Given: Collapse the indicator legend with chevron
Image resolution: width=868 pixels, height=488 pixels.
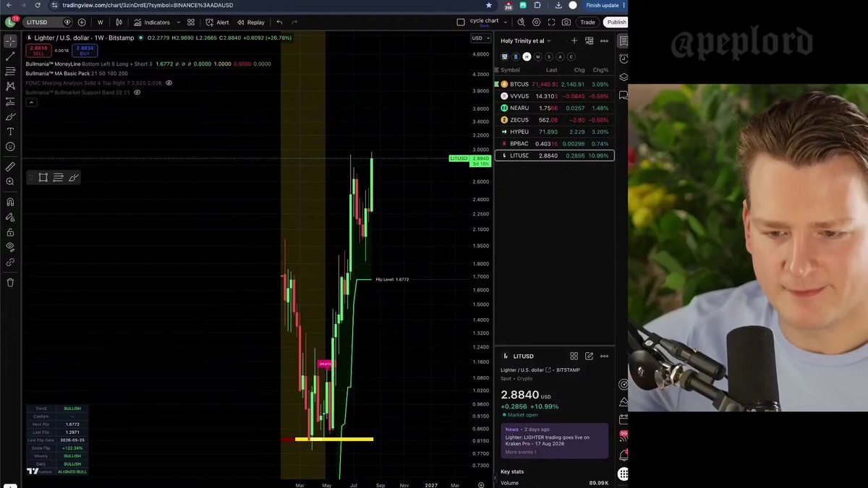Looking at the screenshot, I should 31,102.
